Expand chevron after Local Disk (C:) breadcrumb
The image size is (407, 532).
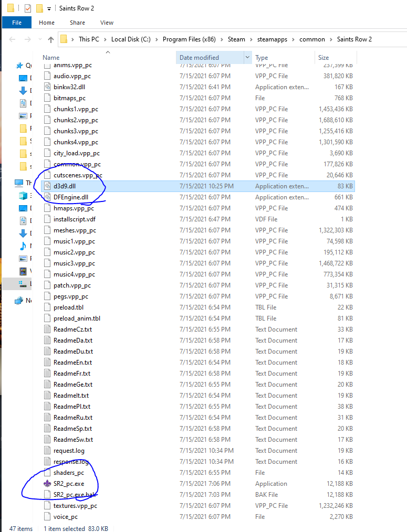coord(156,40)
